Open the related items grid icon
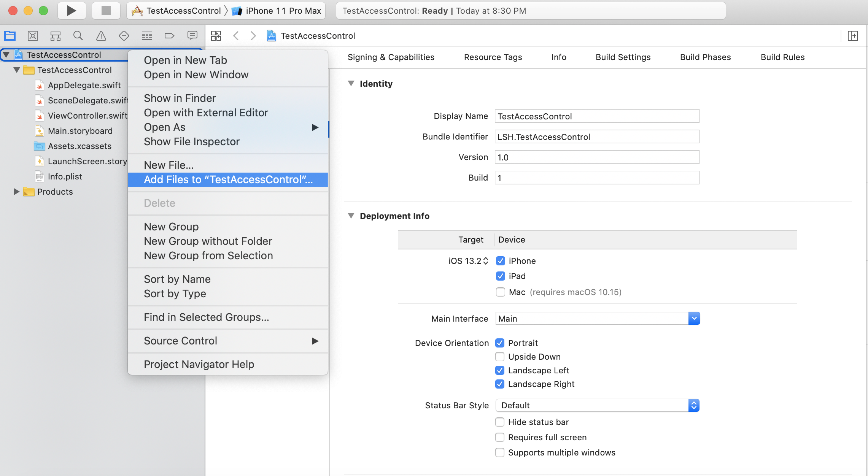Image resolution: width=868 pixels, height=476 pixels. click(x=216, y=36)
